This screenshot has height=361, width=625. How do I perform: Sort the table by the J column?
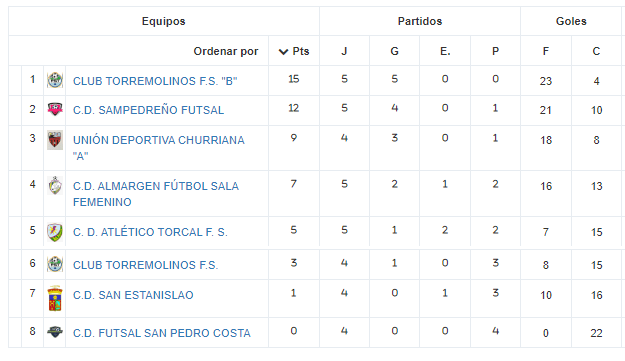(x=344, y=51)
